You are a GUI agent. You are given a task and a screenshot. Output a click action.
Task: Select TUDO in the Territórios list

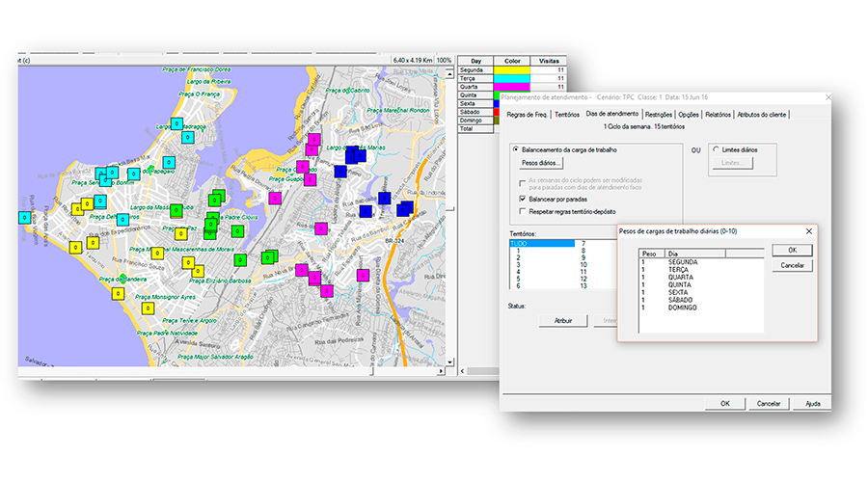[521, 244]
